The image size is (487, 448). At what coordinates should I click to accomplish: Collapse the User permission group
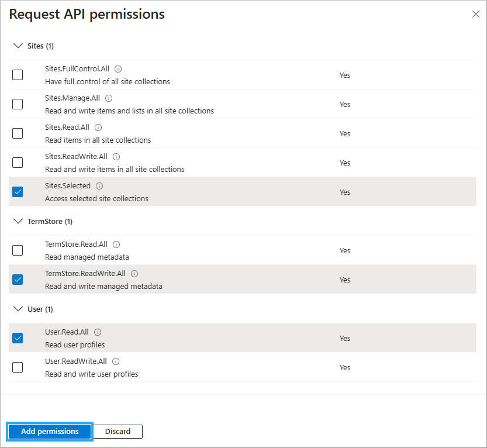pyautogui.click(x=18, y=309)
